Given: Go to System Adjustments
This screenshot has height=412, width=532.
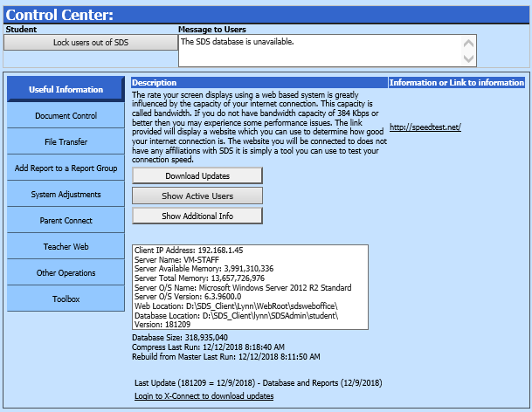Looking at the screenshot, I should coord(66,194).
